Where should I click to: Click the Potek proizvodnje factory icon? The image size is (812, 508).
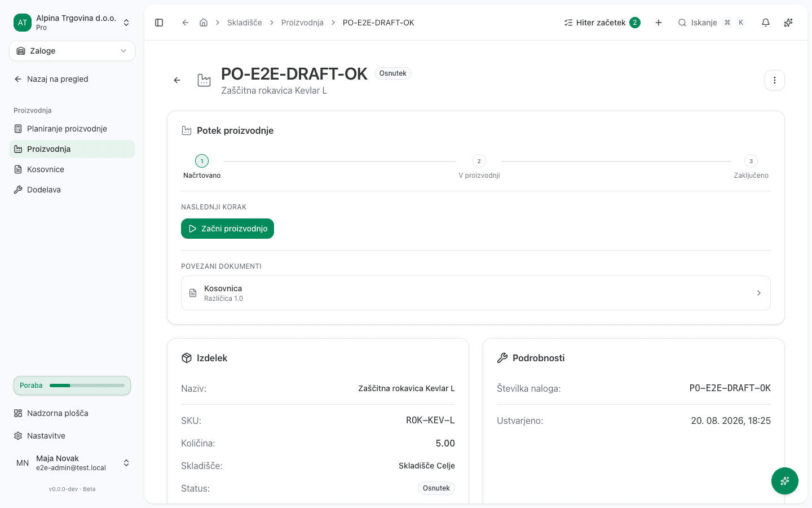[187, 131]
